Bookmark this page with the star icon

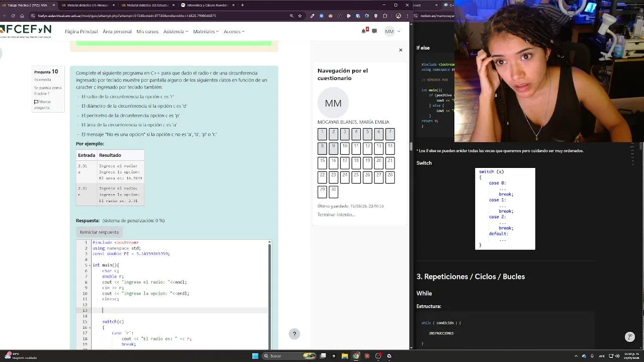click(x=300, y=16)
